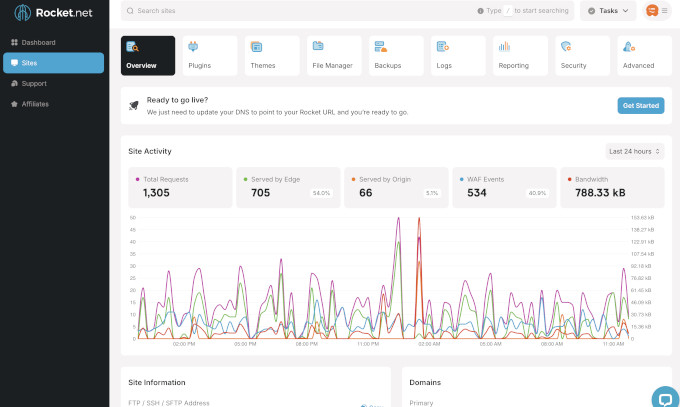Click the Domains heading

pos(425,382)
